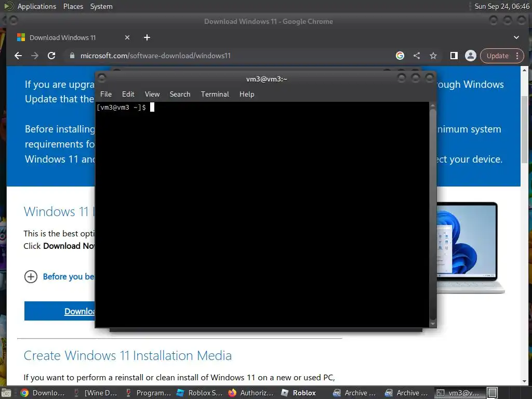Image resolution: width=532 pixels, height=399 pixels.
Task: Open a new Chrome tab
Action: pos(147,37)
